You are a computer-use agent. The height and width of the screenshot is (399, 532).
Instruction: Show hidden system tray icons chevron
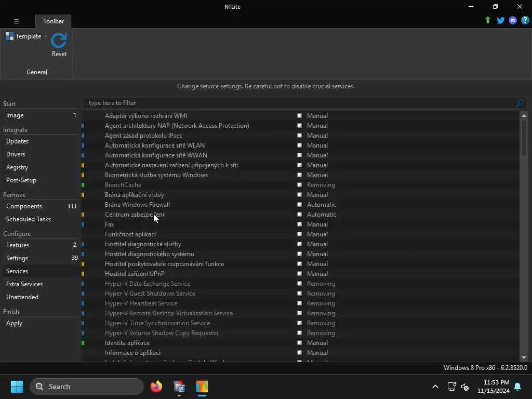pyautogui.click(x=435, y=387)
